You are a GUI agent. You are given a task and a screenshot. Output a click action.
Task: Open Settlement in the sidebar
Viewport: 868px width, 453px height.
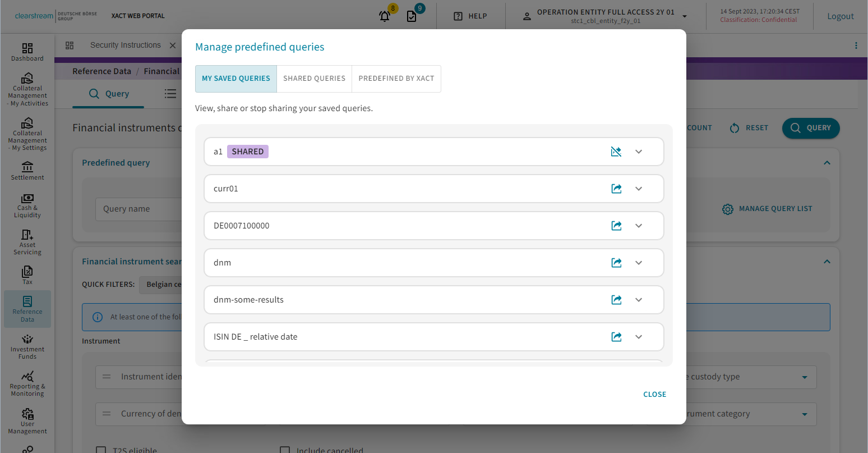click(27, 171)
